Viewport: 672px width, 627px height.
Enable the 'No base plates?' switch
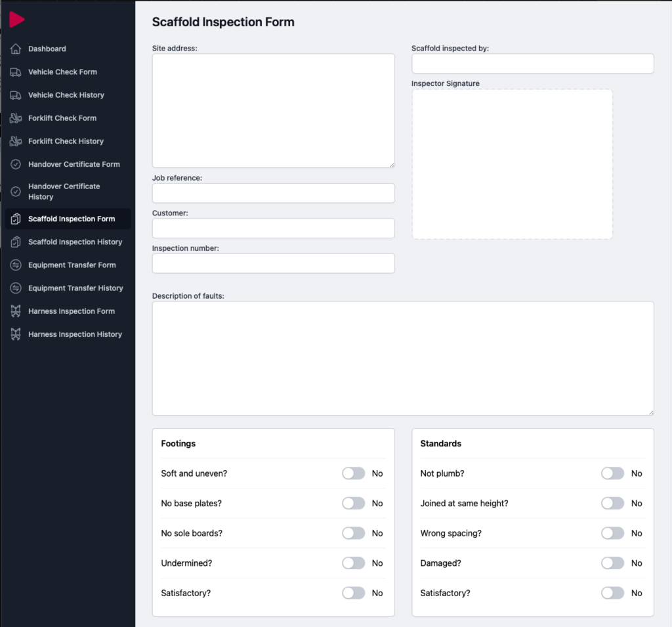tap(353, 504)
